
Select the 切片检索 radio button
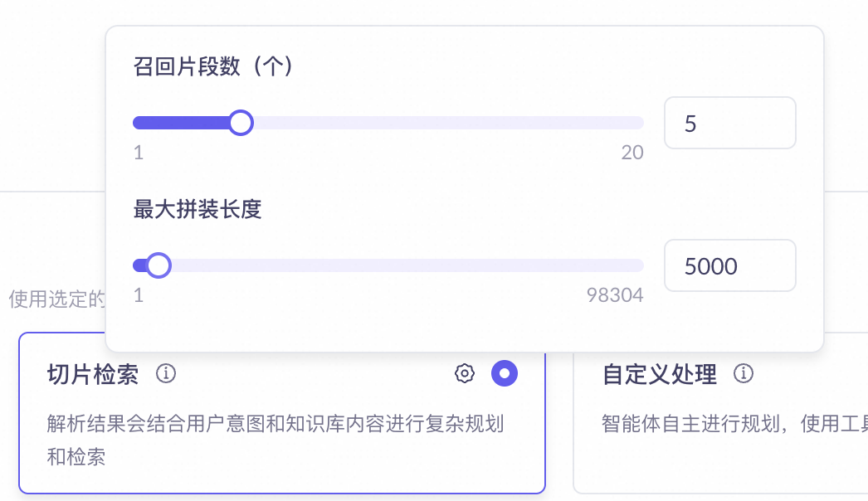[x=505, y=373]
